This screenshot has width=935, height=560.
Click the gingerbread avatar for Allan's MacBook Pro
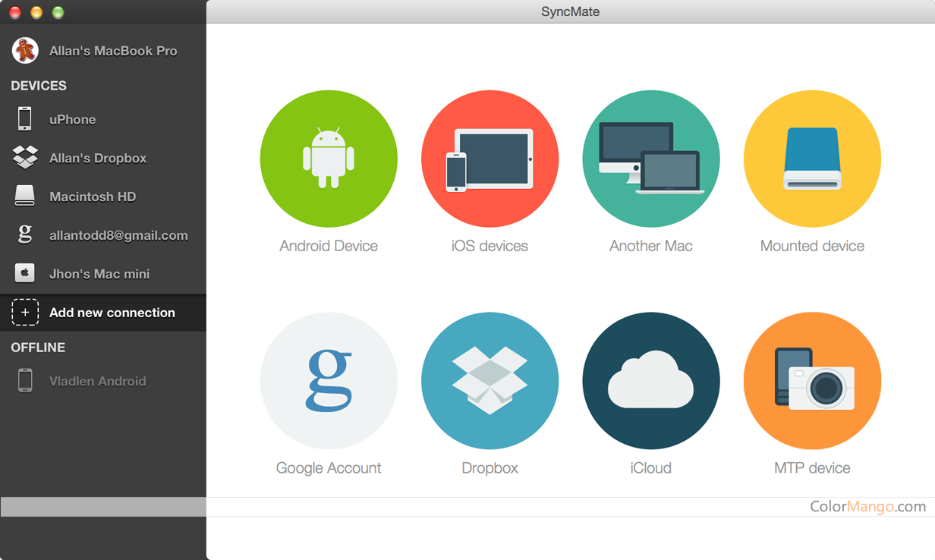[x=25, y=51]
